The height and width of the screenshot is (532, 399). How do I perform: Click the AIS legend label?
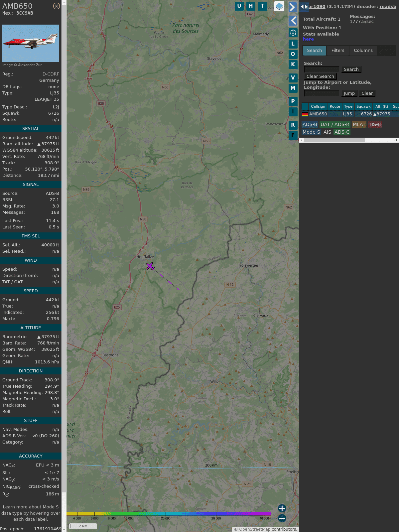(x=328, y=132)
